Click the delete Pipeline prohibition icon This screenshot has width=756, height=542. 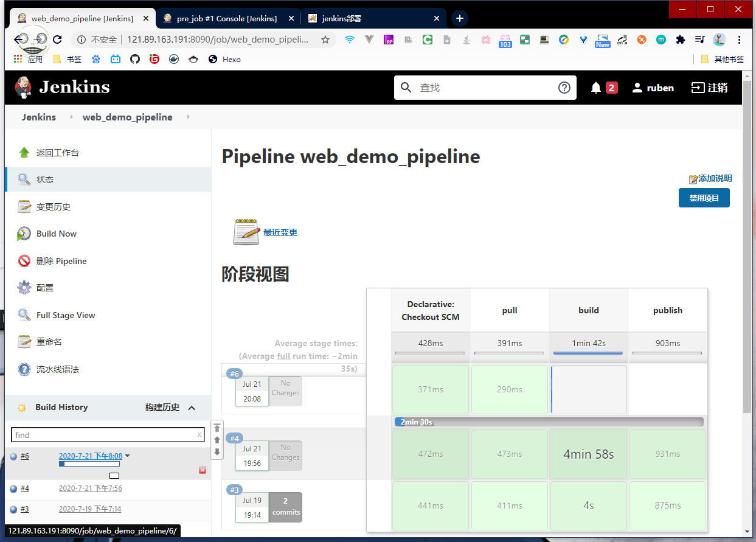click(24, 261)
